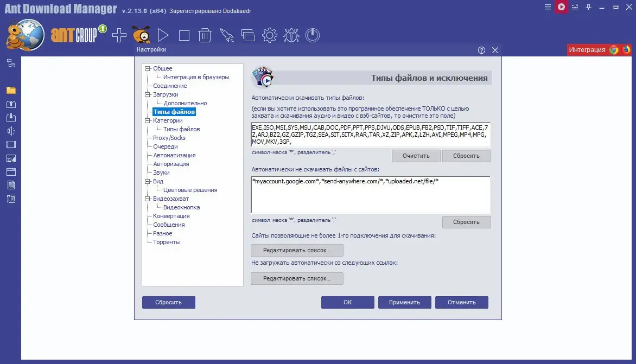Screen dimensions: 636x364
Task: Click the Firefox icon in Интеграция badge
Action: [626, 49]
